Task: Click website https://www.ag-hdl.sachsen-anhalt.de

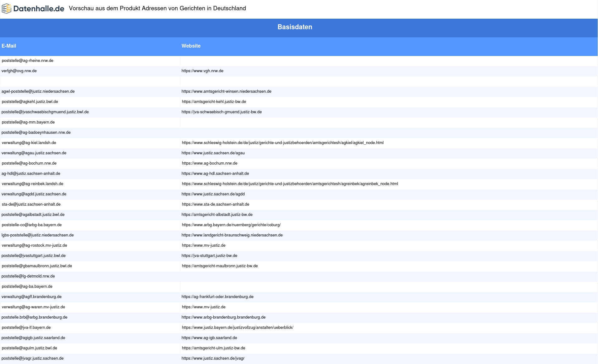Action: pos(215,174)
